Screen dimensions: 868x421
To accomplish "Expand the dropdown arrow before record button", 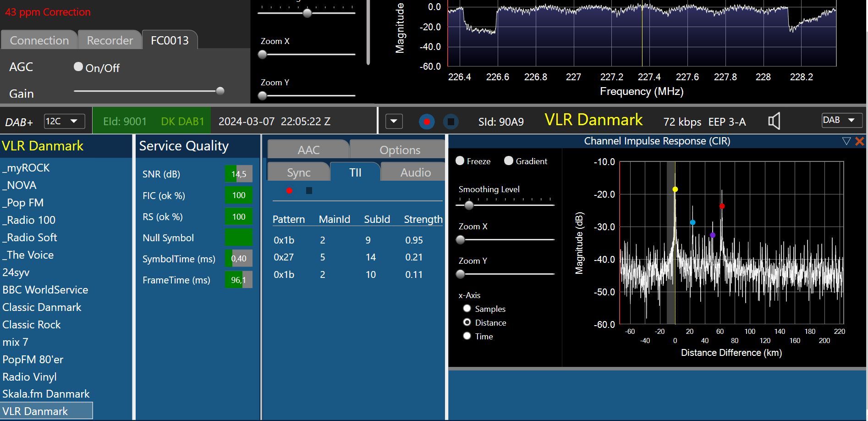I will 394,122.
